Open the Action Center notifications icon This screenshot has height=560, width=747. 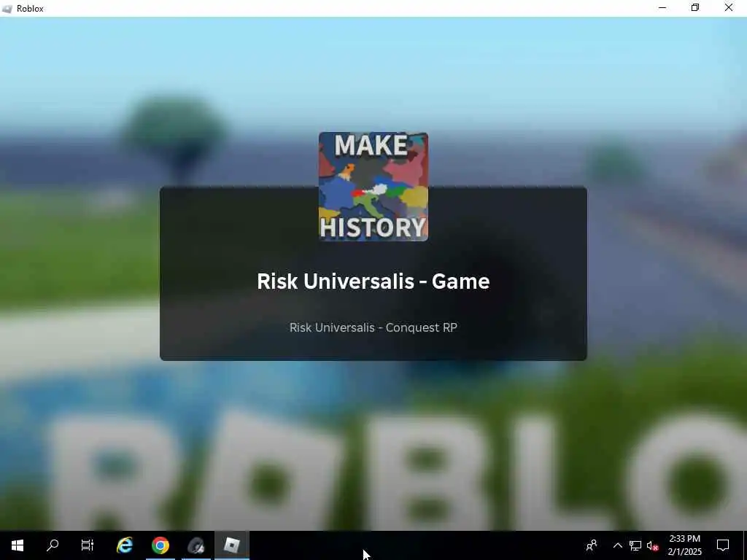click(x=723, y=545)
